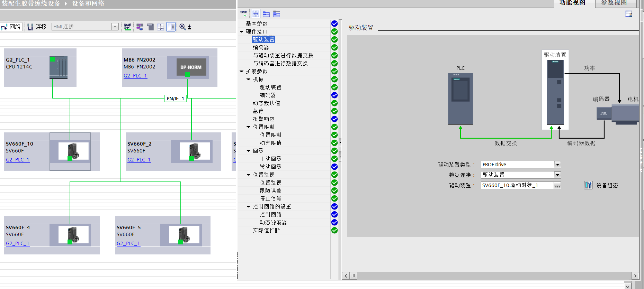Click the G2_PLC_1 CPU module image

pos(59,67)
